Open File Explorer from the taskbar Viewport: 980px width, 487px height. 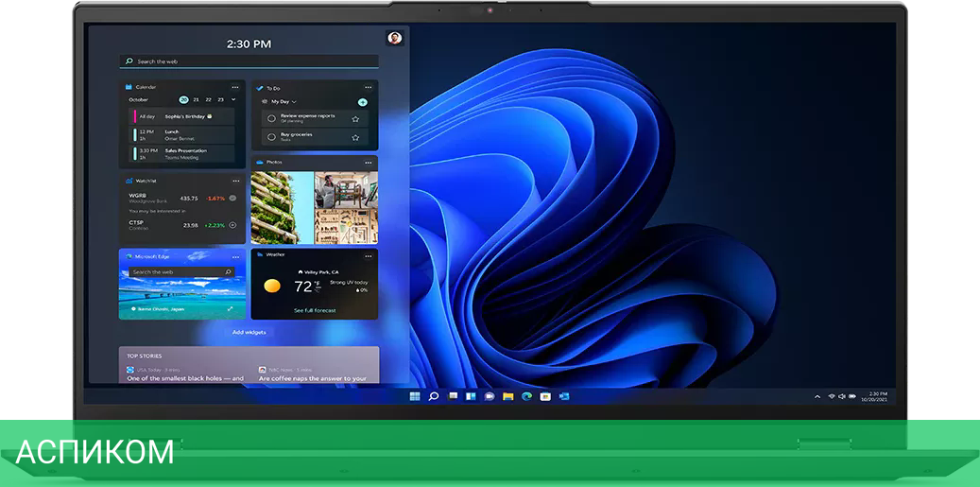click(507, 396)
